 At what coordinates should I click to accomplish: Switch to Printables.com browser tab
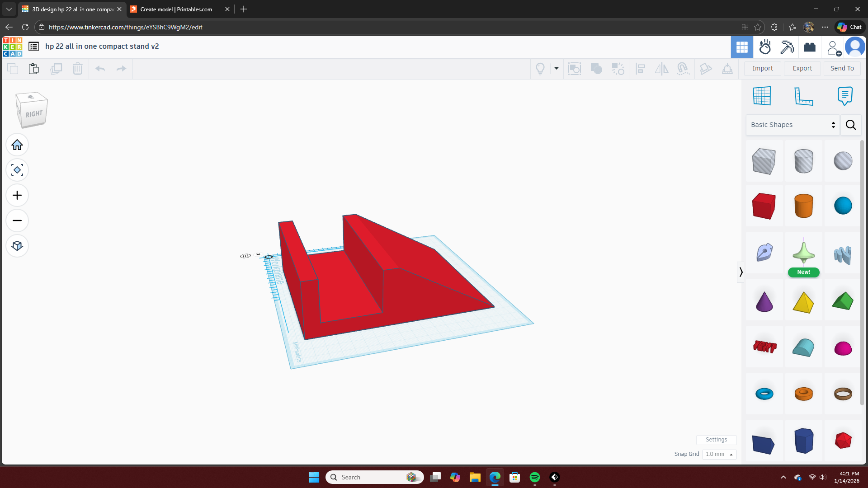(x=180, y=9)
